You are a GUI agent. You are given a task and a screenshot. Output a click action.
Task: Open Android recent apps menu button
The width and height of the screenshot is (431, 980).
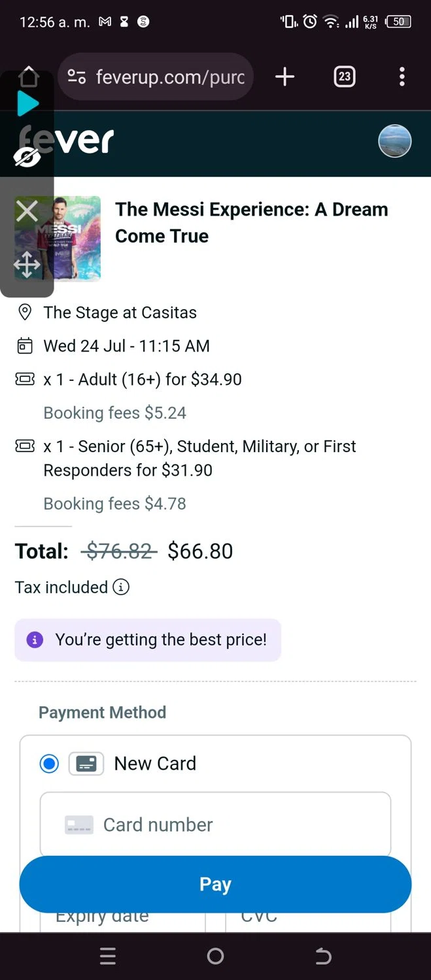108,956
